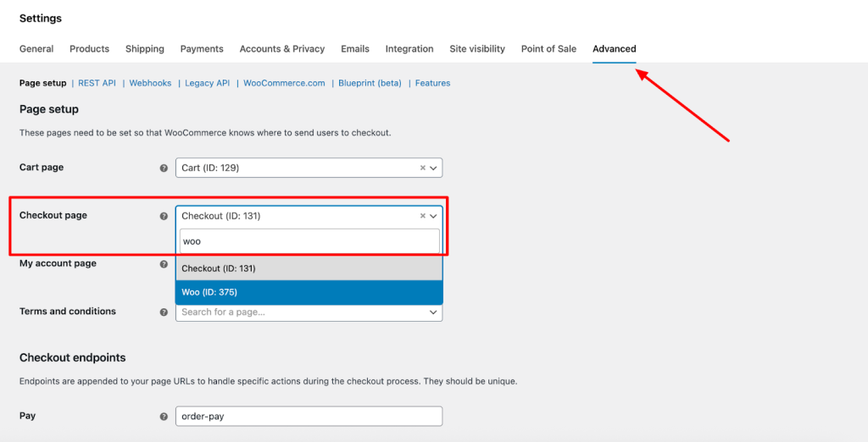
Task: Clear the Cart page selection with ×
Action: point(423,169)
